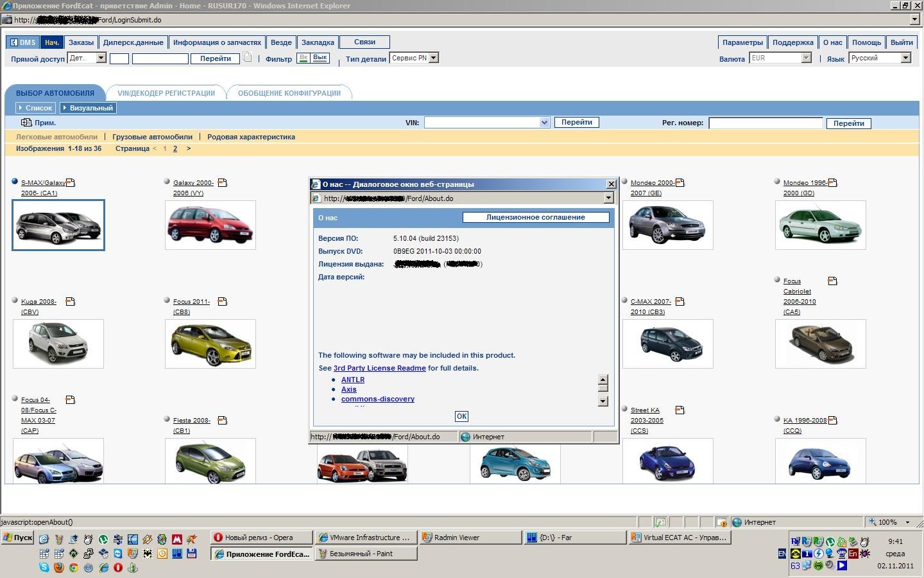924x578 pixels.
Task: Open note icon beside Street KA 2003-2005
Action: [x=680, y=410]
